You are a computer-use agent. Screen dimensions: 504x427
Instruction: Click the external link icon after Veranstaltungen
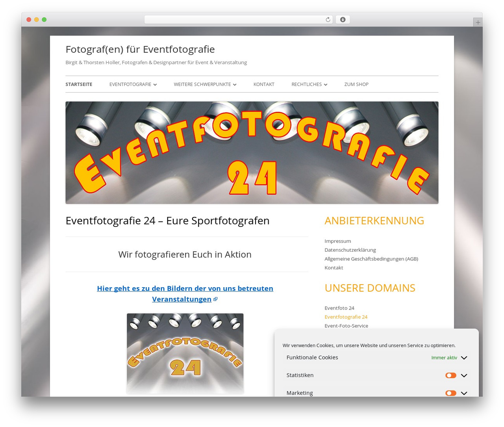(215, 299)
